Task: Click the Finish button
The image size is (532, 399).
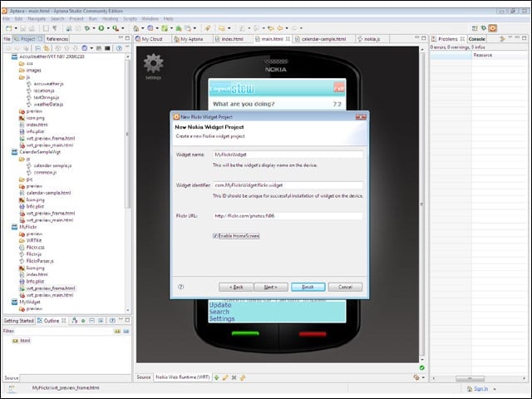Action: pos(308,287)
